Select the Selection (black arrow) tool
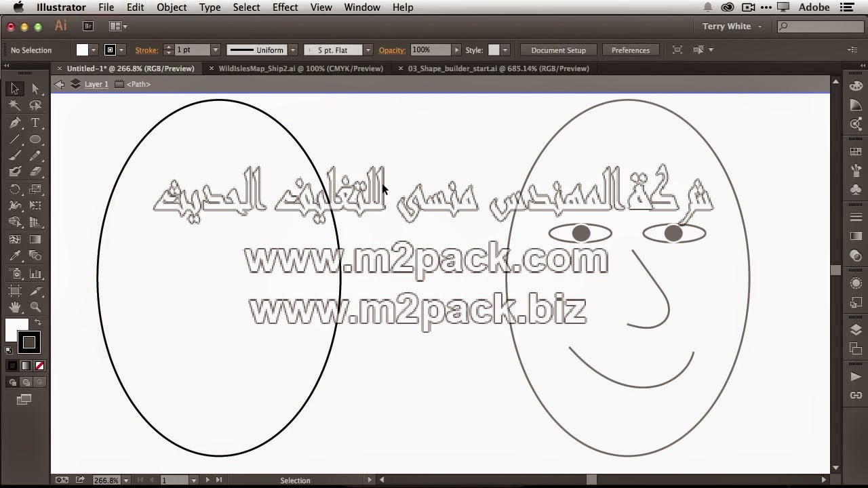Image resolution: width=868 pixels, height=488 pixels. pyautogui.click(x=15, y=89)
